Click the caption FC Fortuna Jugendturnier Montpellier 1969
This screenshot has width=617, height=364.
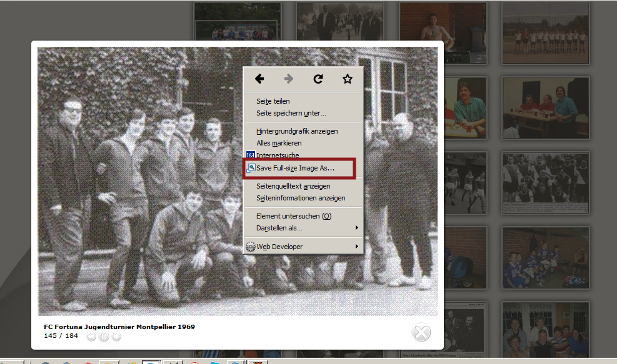[x=119, y=327]
